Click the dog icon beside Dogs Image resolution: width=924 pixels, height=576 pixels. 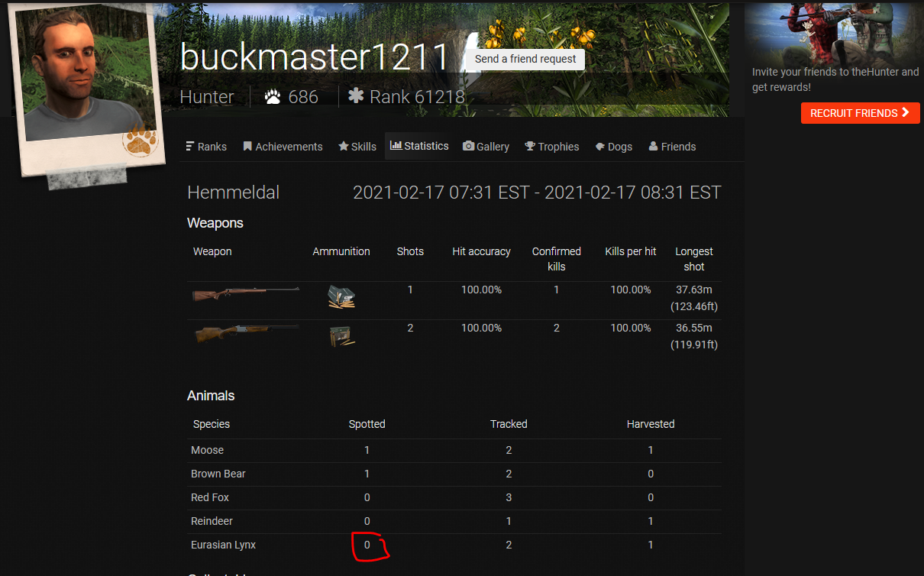(600, 147)
